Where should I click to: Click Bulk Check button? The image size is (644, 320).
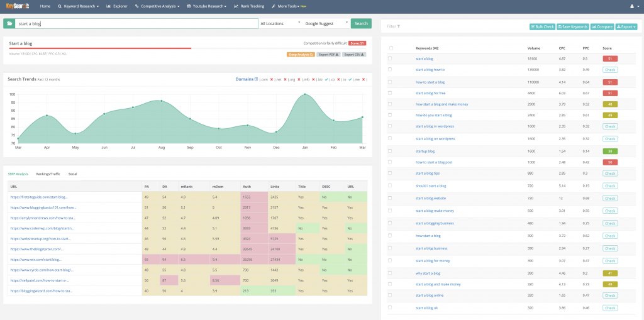point(542,26)
